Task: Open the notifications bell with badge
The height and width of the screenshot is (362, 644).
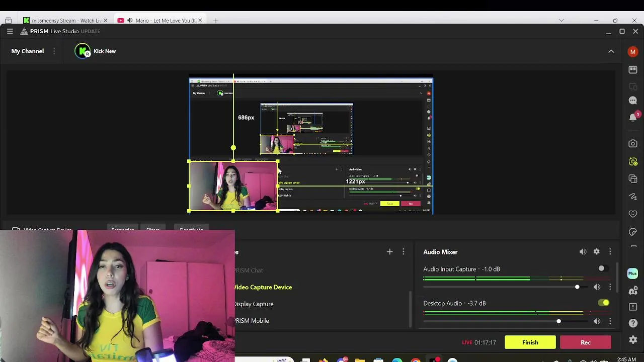Action: click(x=633, y=117)
